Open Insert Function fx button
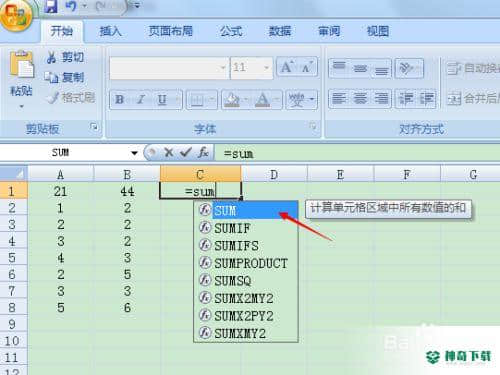500x375 pixels. pyautogui.click(x=203, y=153)
